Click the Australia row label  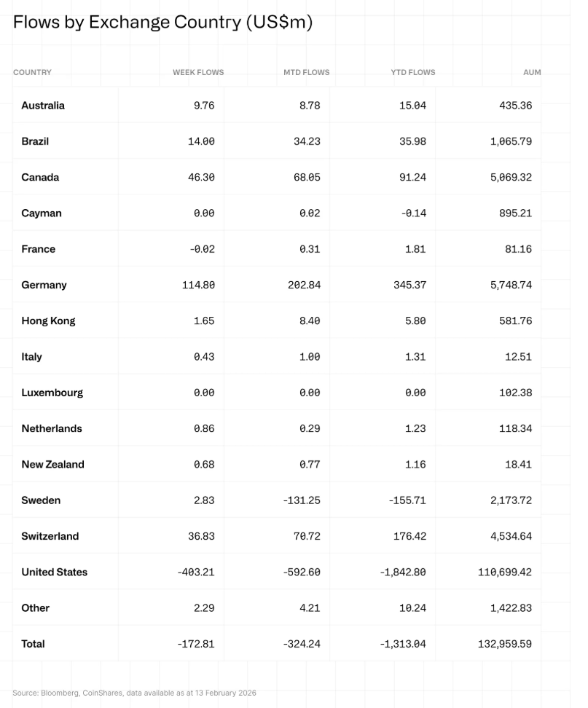click(x=43, y=106)
